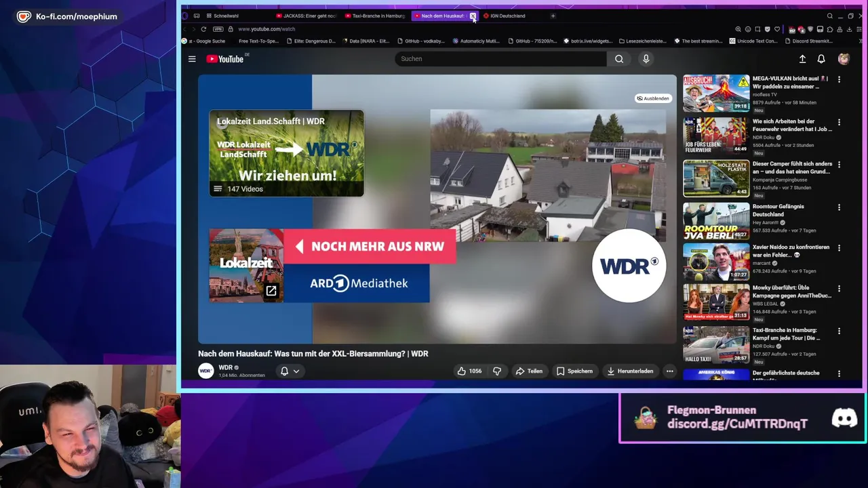This screenshot has width=868, height=488.
Task: Click the browser downloads arrow icon
Action: [x=849, y=29]
